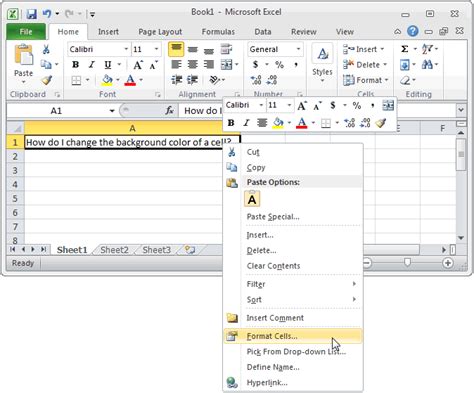Open the File tab

coord(26,32)
